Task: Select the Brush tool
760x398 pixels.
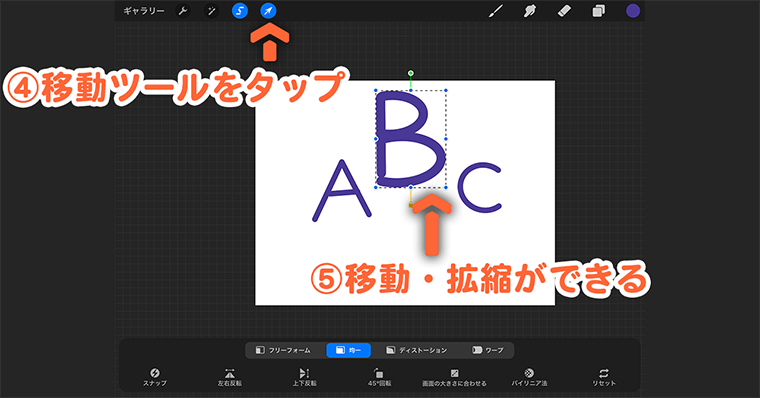Action: pyautogui.click(x=495, y=11)
